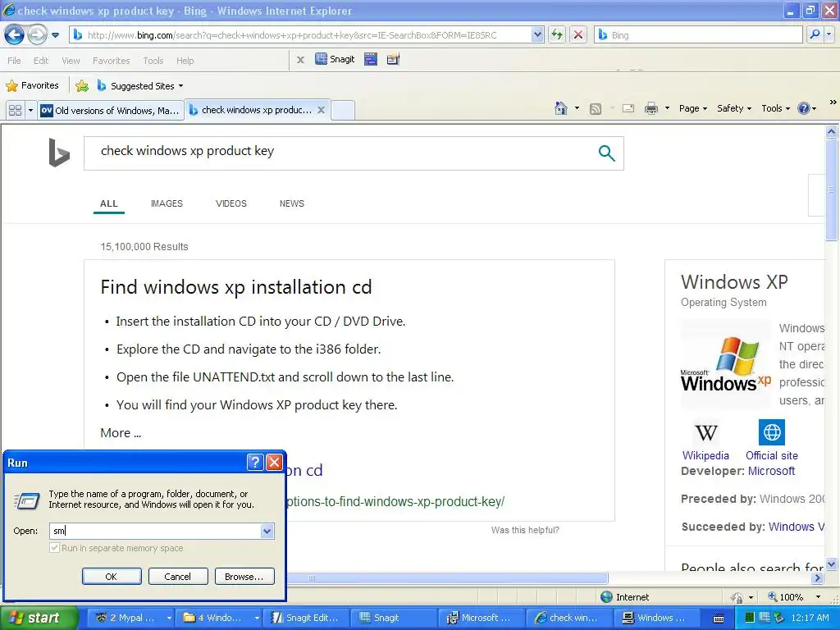Click the Bing toolbar search field
Screen dimensions: 840x630
click(699, 34)
